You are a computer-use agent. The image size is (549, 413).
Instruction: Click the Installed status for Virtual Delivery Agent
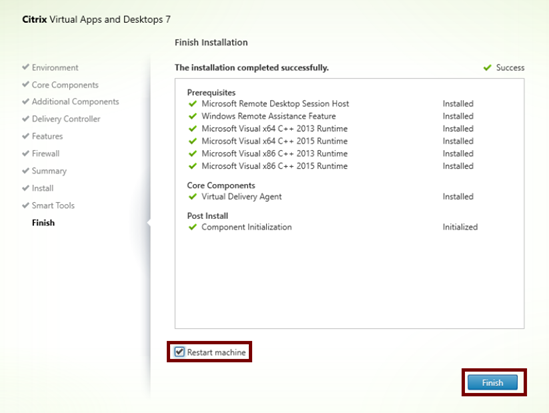[x=458, y=196]
